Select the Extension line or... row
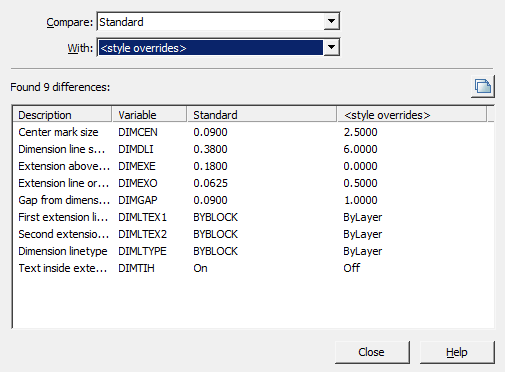This screenshot has width=505, height=372. (x=253, y=183)
